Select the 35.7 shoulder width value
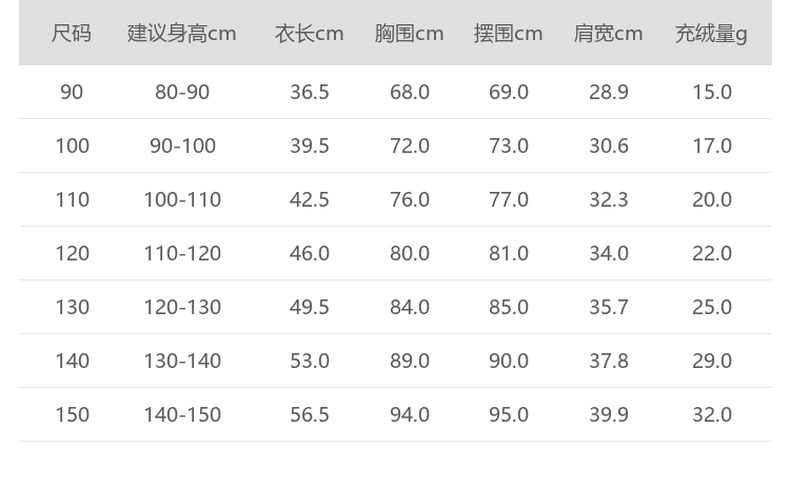This screenshot has height=485, width=790. (608, 307)
